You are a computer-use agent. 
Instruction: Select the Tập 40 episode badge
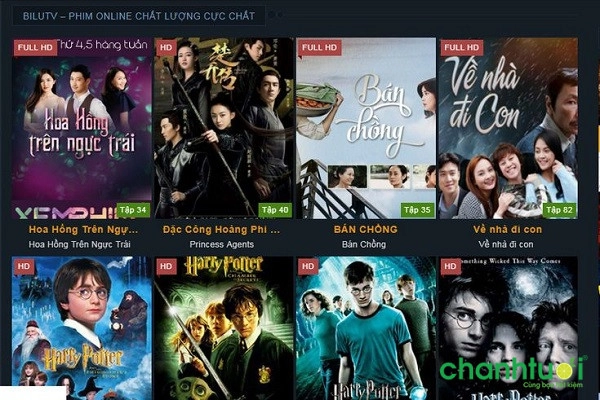[x=275, y=210]
